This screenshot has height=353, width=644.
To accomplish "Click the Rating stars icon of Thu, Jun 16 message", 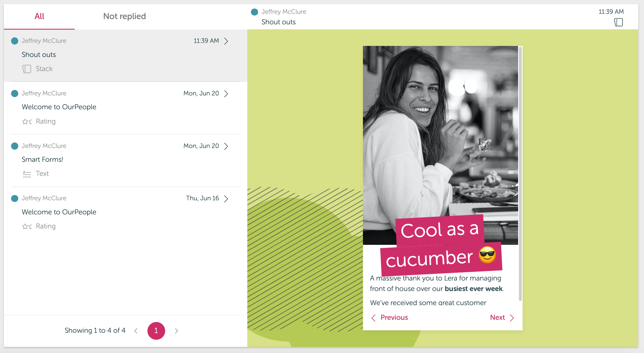I will (27, 226).
